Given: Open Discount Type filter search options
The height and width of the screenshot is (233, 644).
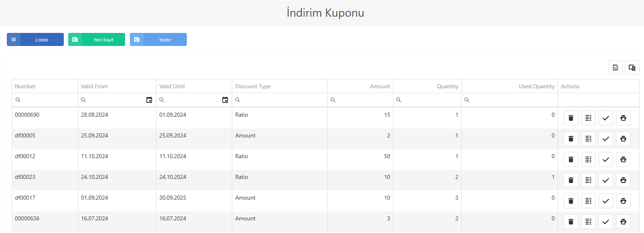Looking at the screenshot, I should click(x=238, y=100).
